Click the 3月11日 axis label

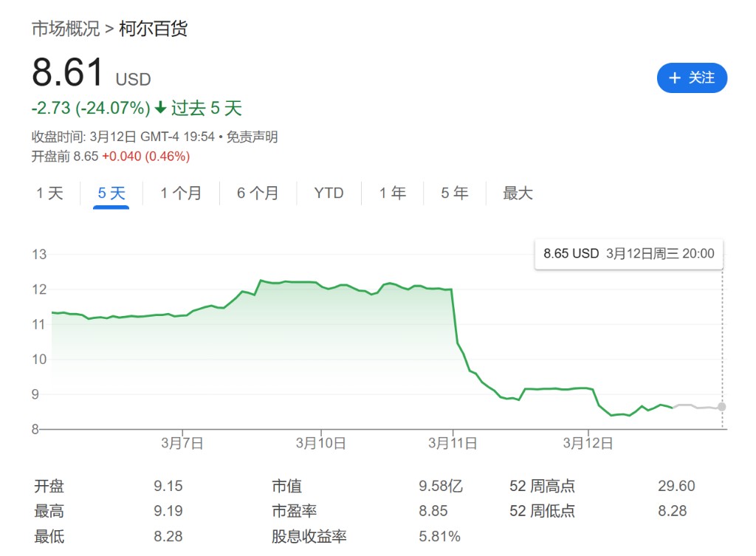click(x=453, y=443)
